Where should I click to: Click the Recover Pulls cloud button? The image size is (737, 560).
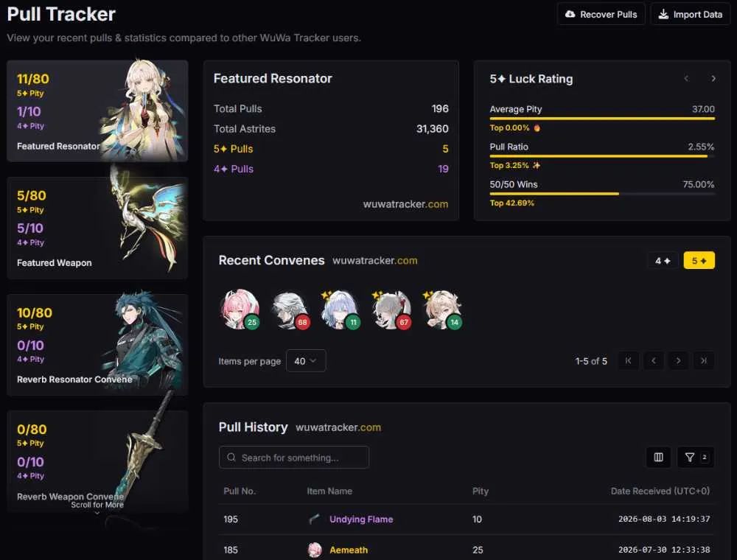[601, 14]
